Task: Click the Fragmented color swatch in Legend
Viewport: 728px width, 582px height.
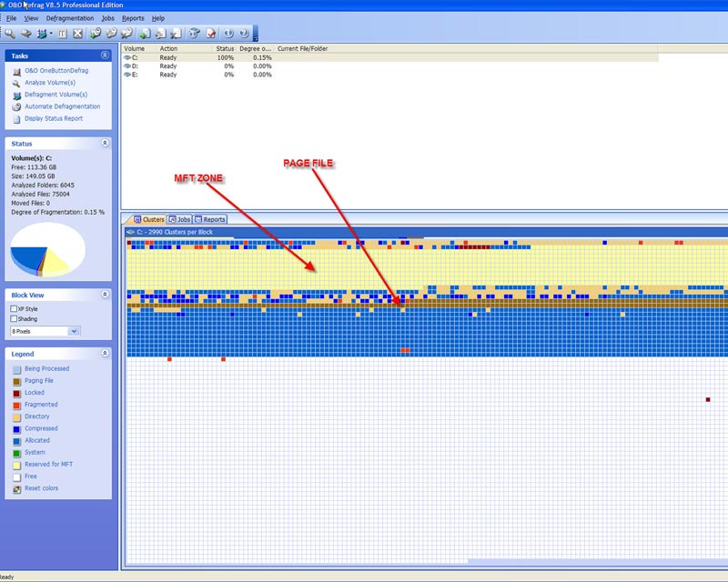Action: (16, 405)
